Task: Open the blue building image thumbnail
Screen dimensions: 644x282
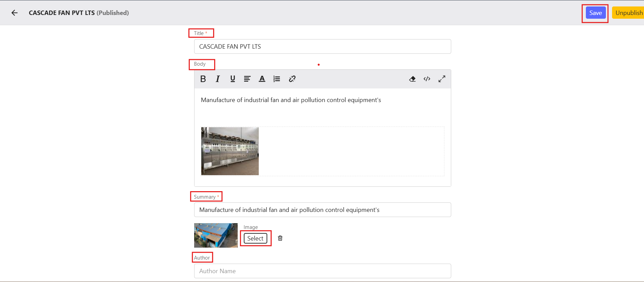Action: [216, 235]
